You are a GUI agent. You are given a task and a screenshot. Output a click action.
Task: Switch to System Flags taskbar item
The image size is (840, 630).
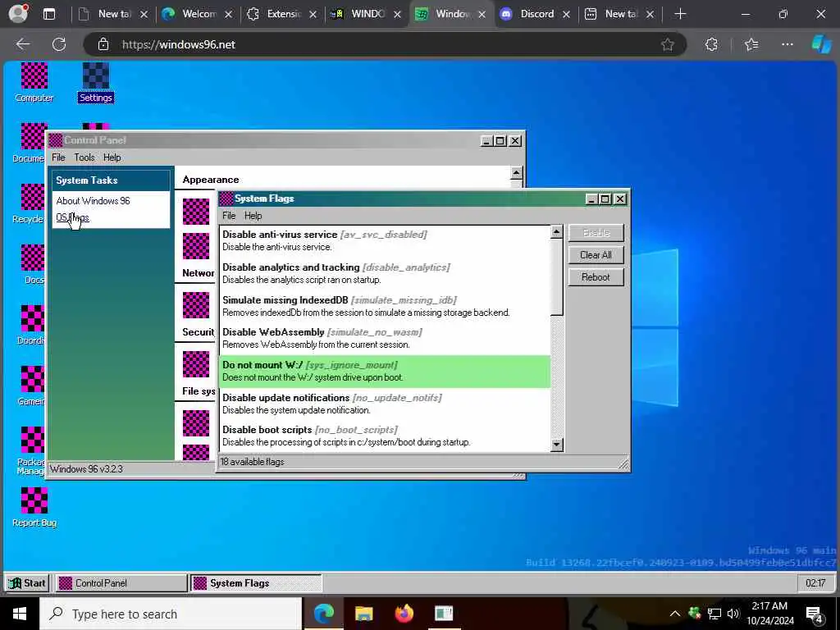(x=256, y=583)
